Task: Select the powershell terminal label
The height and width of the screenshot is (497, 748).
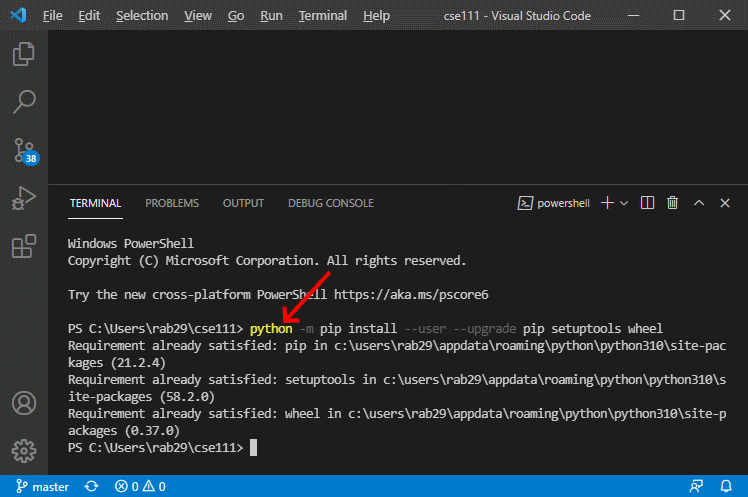Action: pyautogui.click(x=554, y=203)
